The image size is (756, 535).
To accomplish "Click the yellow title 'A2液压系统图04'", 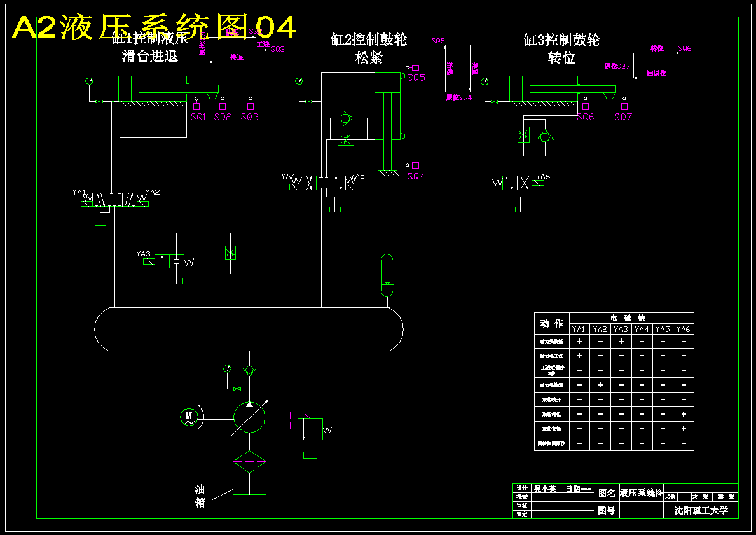I will (x=154, y=27).
